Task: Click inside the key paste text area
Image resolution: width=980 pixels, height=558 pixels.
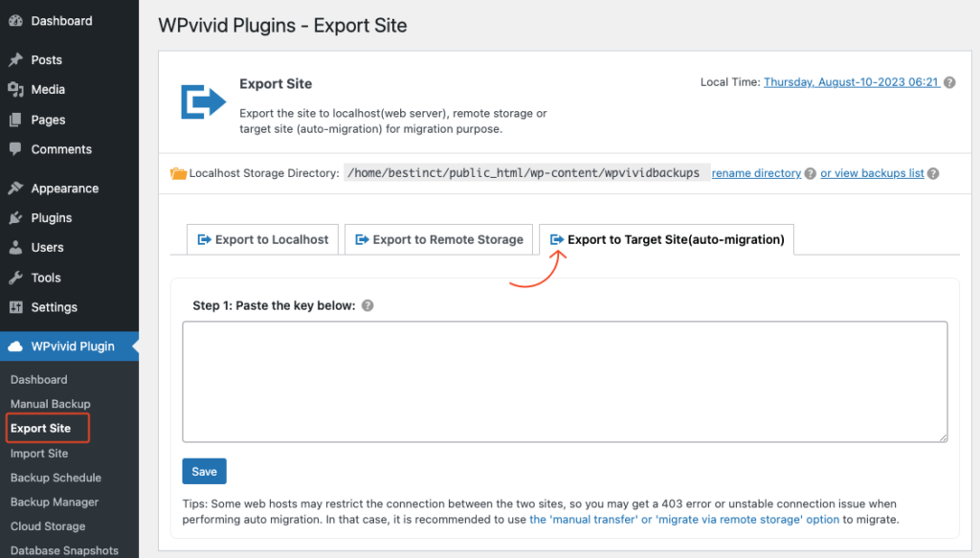Action: (x=565, y=381)
